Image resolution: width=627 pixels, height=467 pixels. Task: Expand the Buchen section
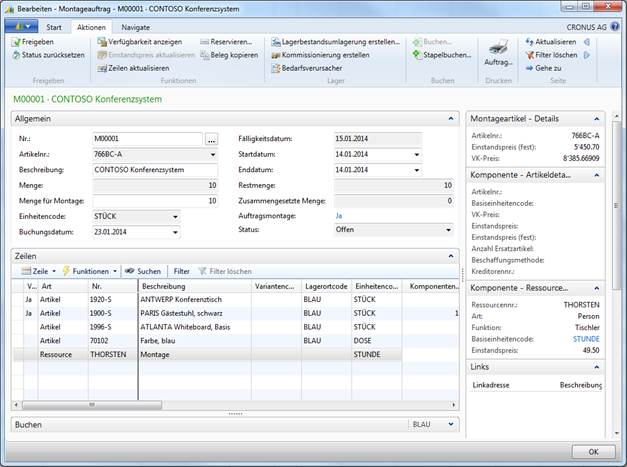point(451,424)
